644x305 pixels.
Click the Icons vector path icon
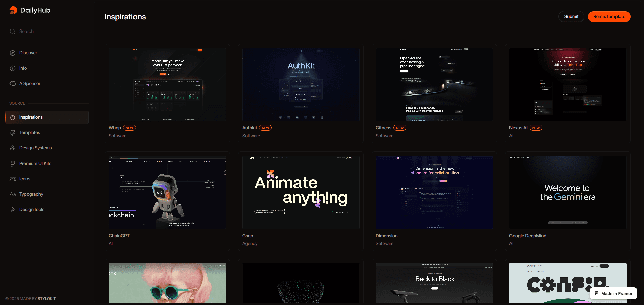(13, 179)
